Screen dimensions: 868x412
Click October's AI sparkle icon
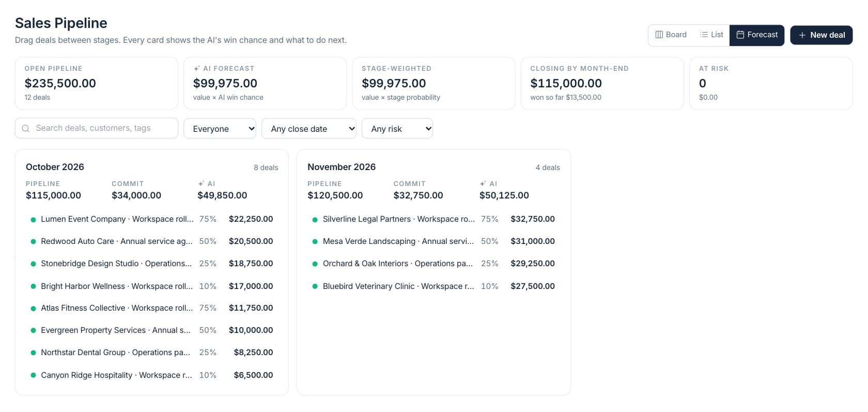(202, 184)
